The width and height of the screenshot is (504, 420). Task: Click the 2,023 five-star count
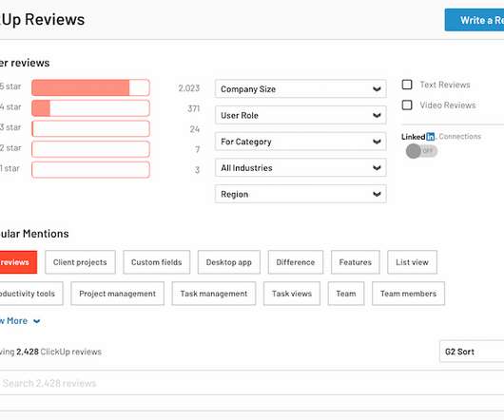[x=189, y=88]
